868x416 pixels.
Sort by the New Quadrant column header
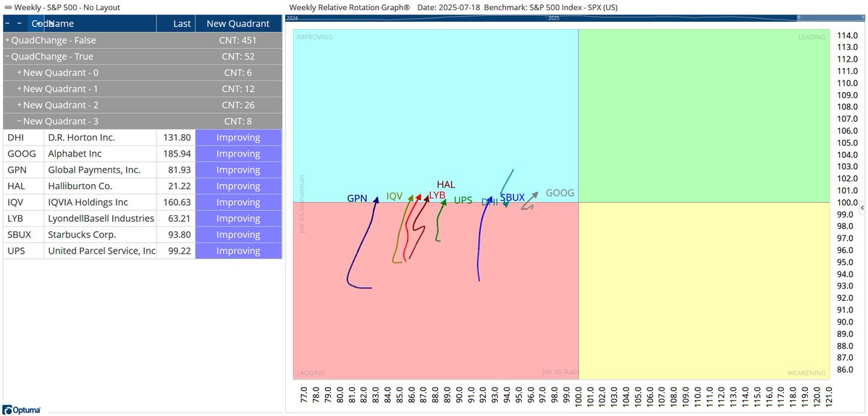(238, 24)
